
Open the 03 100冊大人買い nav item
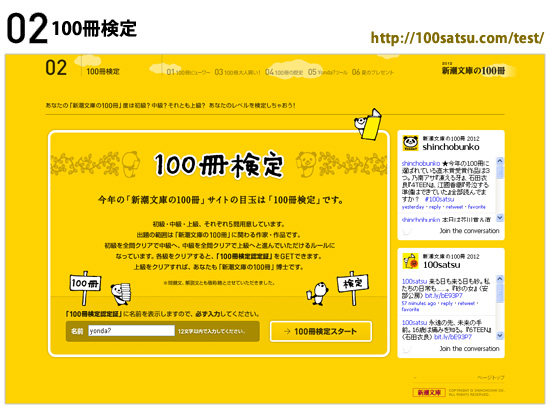(237, 72)
